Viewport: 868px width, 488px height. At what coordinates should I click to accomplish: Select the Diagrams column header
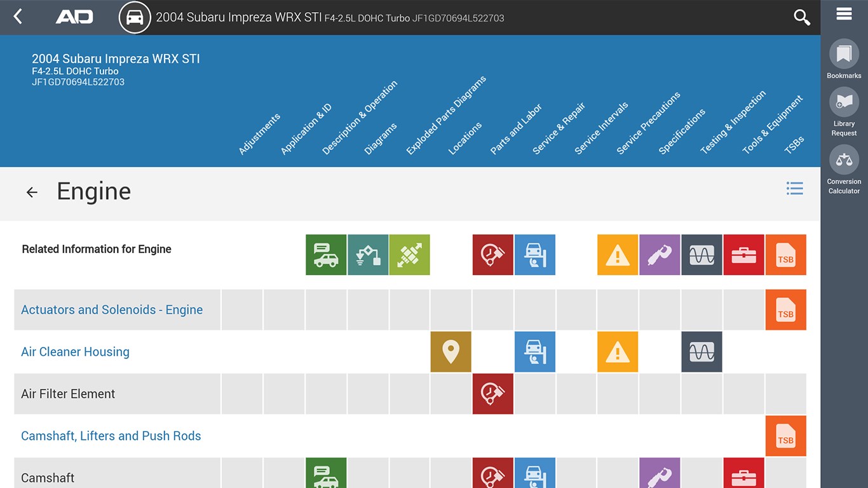point(381,139)
